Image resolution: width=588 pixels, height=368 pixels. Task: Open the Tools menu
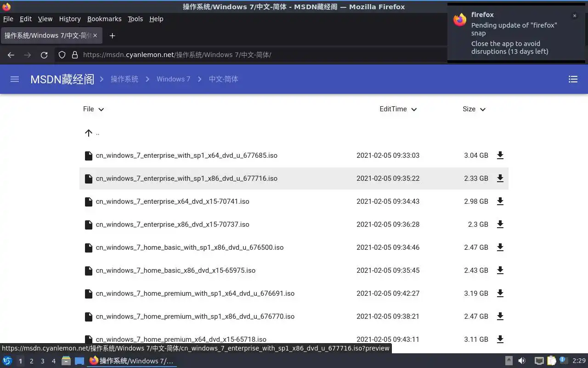pos(136,19)
